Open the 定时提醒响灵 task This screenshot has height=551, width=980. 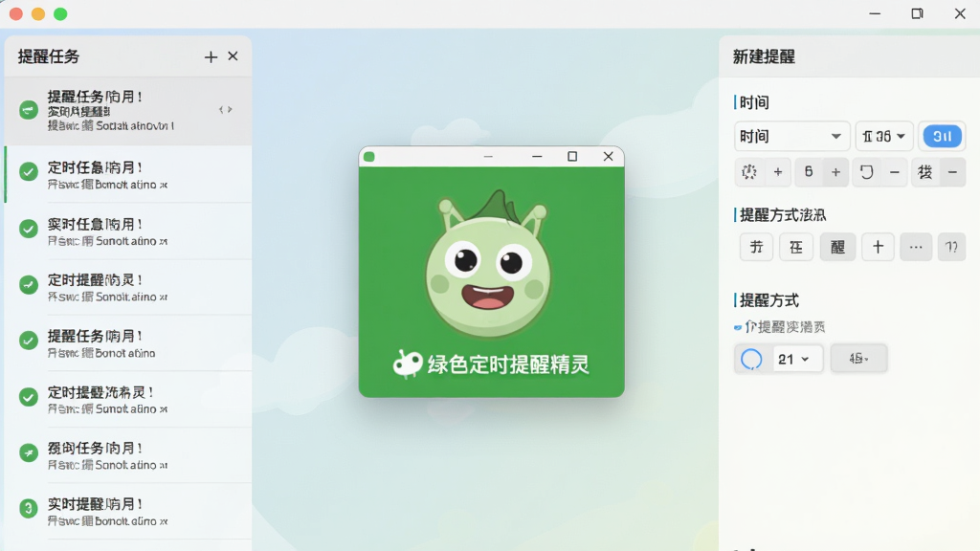coord(128,287)
